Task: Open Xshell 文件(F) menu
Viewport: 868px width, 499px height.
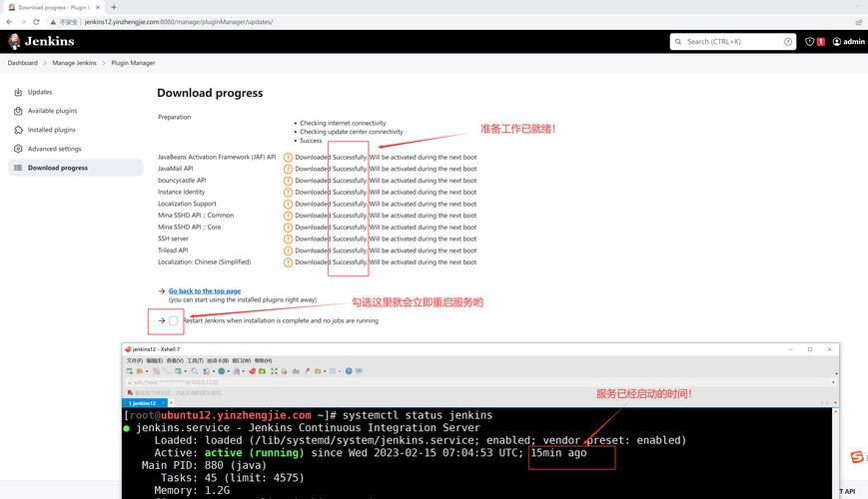Action: (135, 360)
